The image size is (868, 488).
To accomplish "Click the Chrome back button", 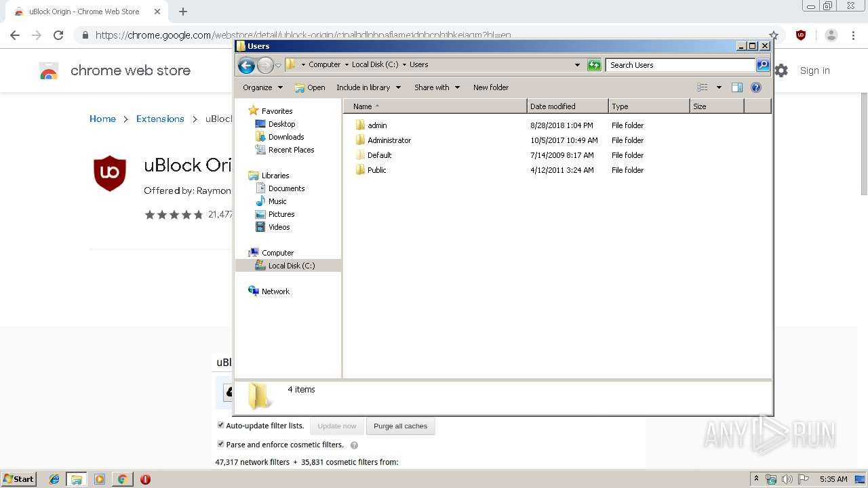I will click(x=15, y=35).
